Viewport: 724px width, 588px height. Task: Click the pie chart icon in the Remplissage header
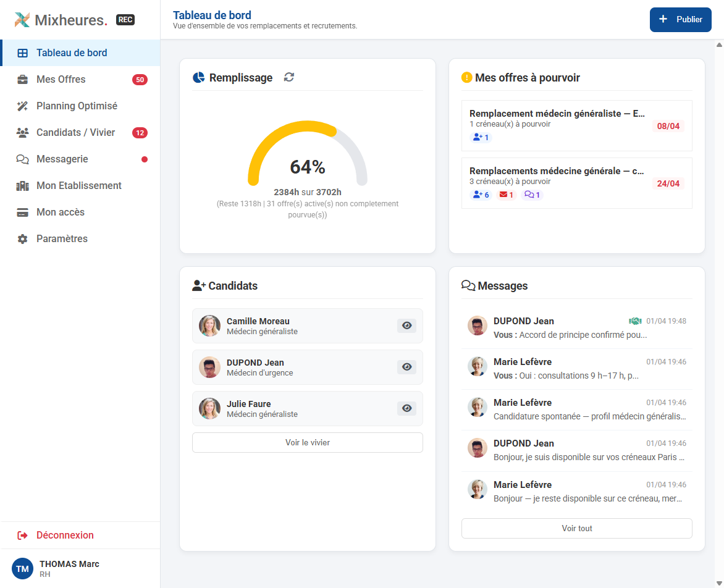198,77
